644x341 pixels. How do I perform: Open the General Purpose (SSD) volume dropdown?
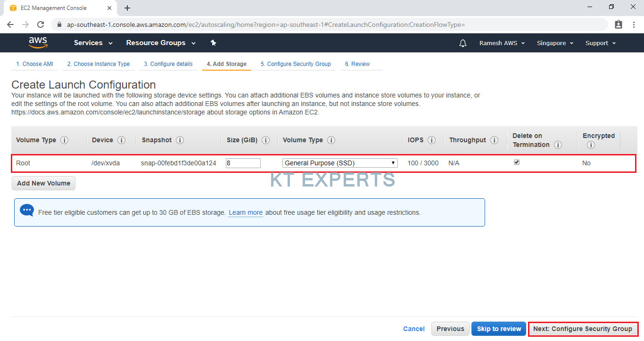pos(340,163)
